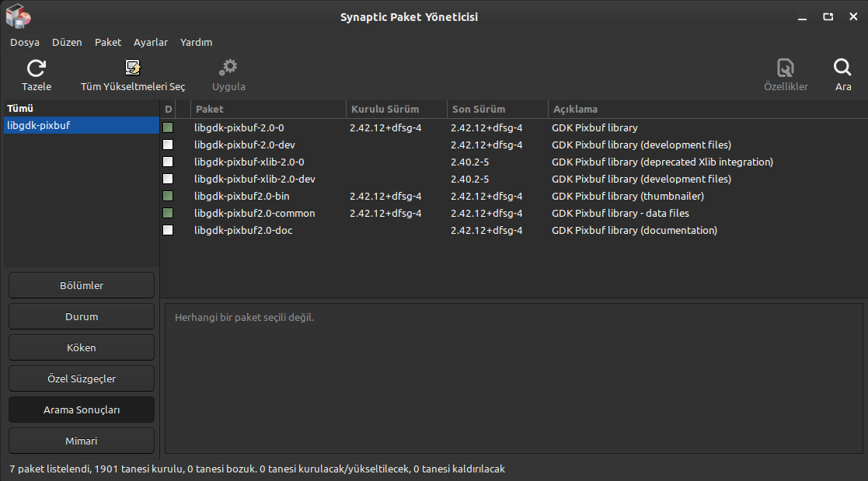Switch to Durum filter view
The image size is (868, 481).
click(82, 316)
